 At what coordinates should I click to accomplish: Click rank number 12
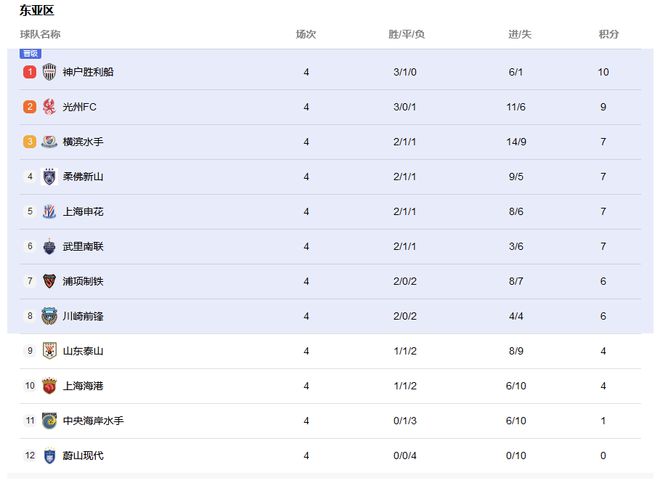pyautogui.click(x=30, y=455)
